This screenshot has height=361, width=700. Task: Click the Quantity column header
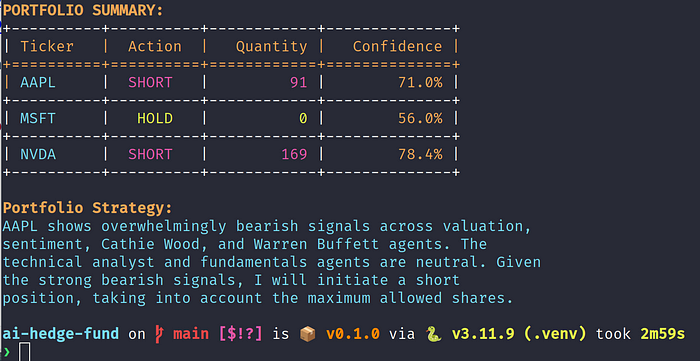(x=271, y=47)
